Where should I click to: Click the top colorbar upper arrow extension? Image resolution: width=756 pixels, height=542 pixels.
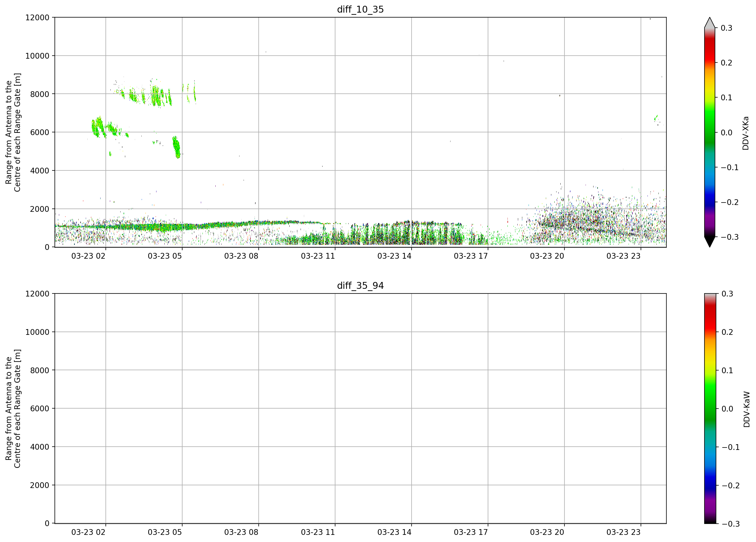pyautogui.click(x=710, y=22)
